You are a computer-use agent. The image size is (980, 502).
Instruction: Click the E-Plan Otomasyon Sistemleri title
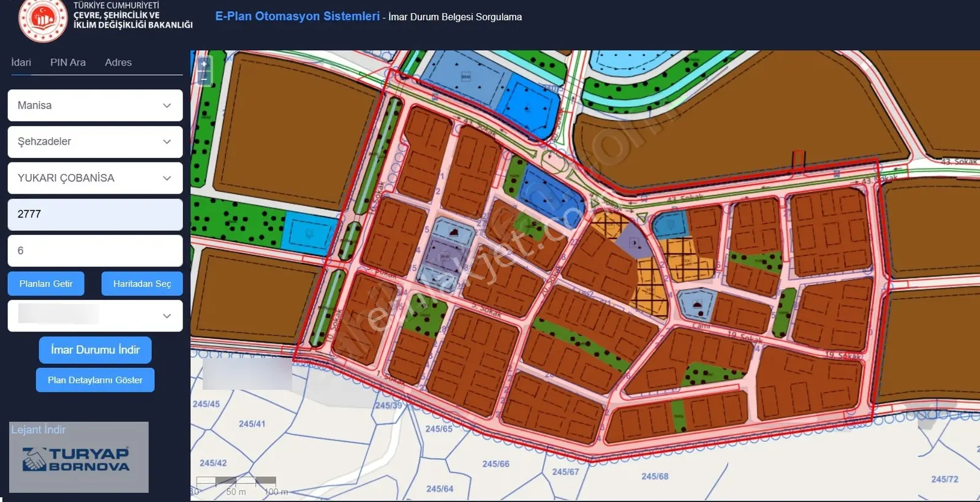point(297,17)
